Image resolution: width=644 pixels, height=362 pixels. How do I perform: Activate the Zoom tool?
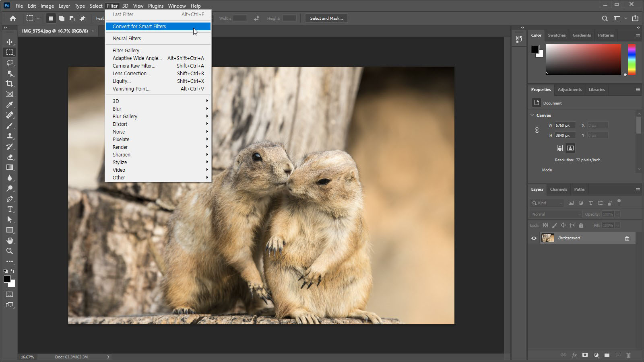pyautogui.click(x=10, y=251)
